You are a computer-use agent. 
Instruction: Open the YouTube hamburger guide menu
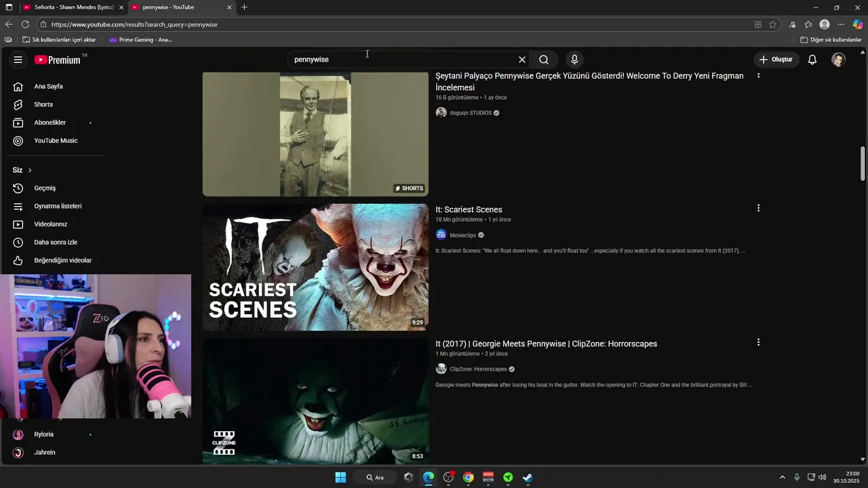18,60
